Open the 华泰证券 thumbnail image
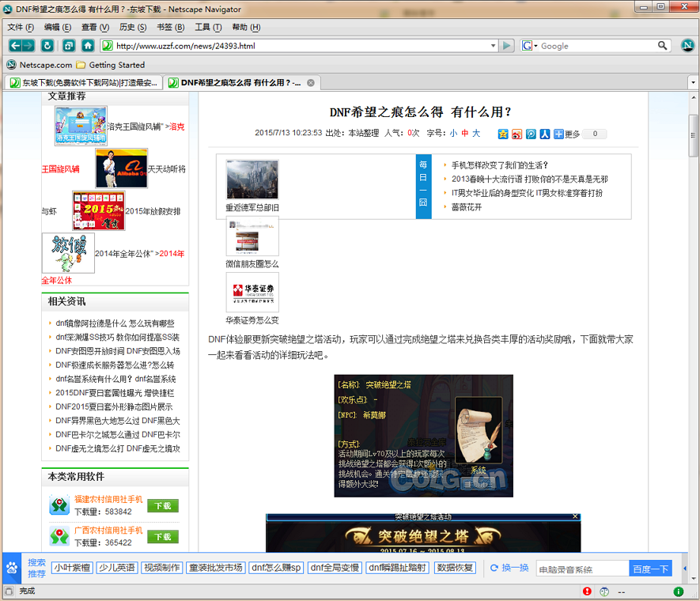 pos(252,293)
